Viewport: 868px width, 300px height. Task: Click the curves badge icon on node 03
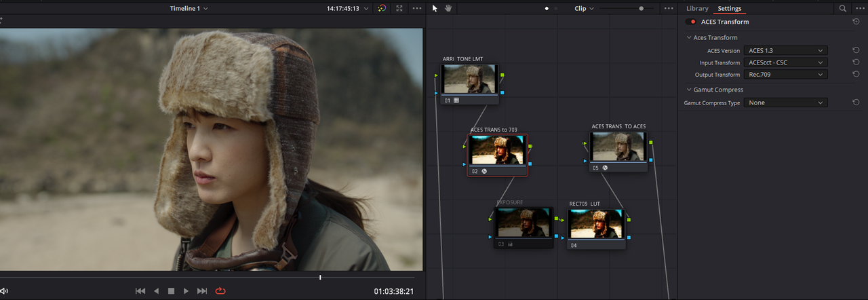click(x=510, y=244)
